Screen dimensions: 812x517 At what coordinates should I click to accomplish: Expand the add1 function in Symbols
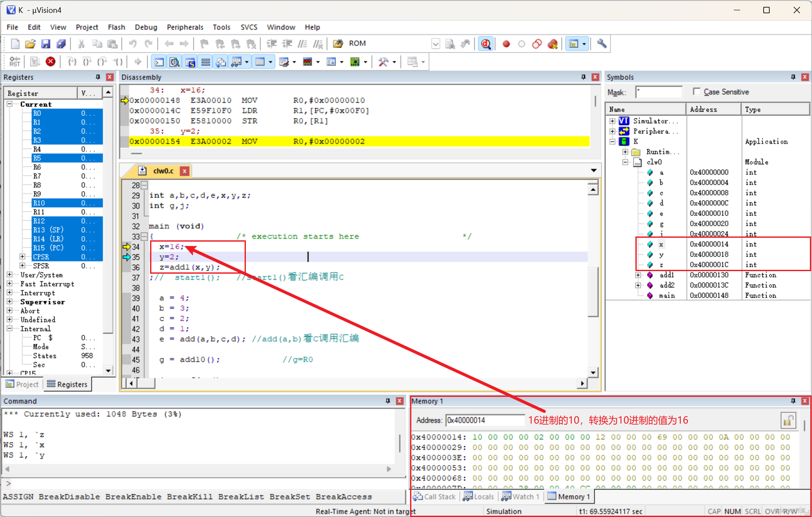click(x=638, y=275)
